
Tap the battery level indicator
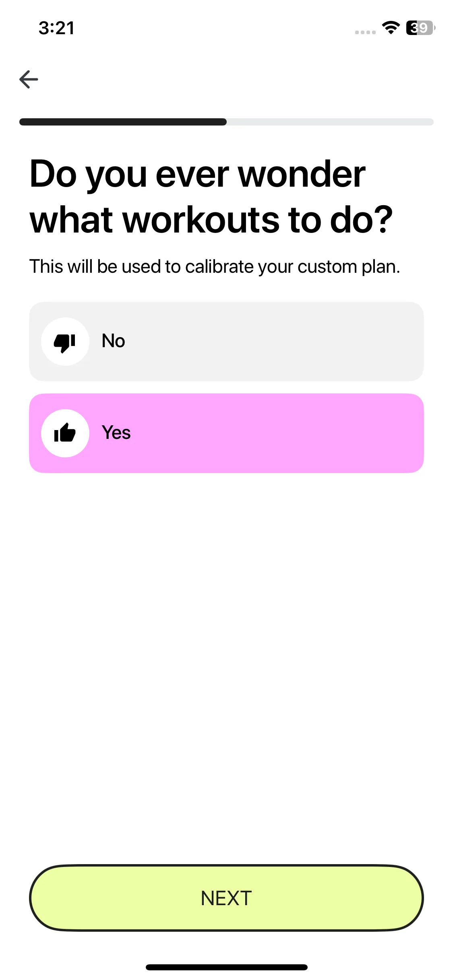[x=420, y=28]
